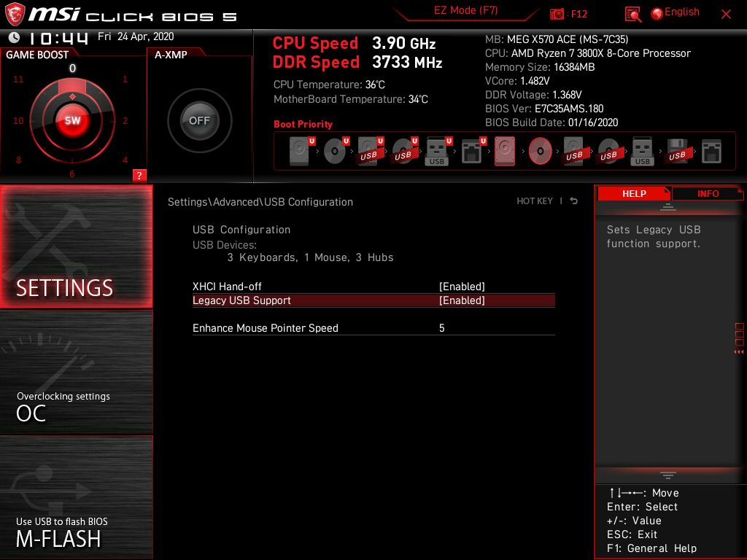Click the HOT KEY button
The image size is (747, 560).
(535, 201)
